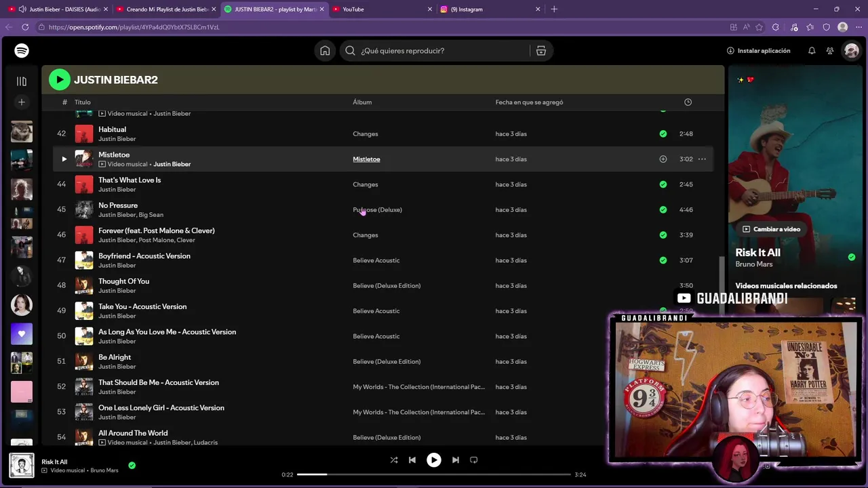Screen dimensions: 868x488
Task: Switch to Justin Bieber DAISIES tab
Action: tap(59, 9)
